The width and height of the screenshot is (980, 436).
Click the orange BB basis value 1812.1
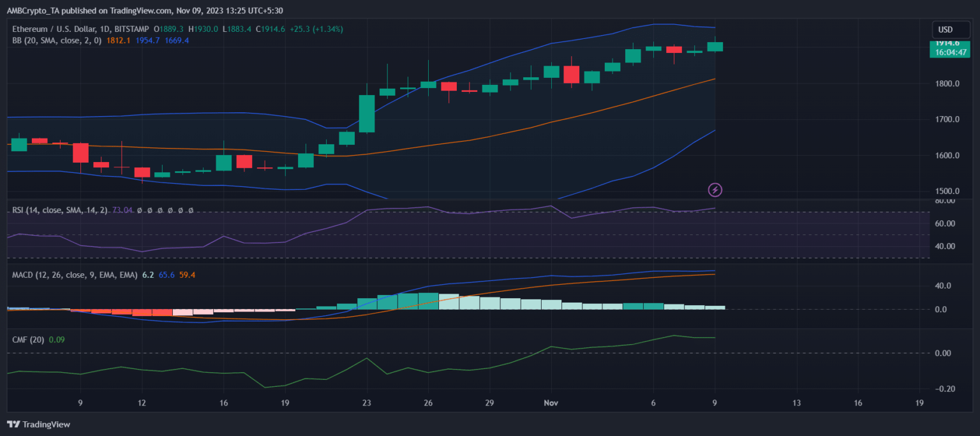tap(119, 40)
